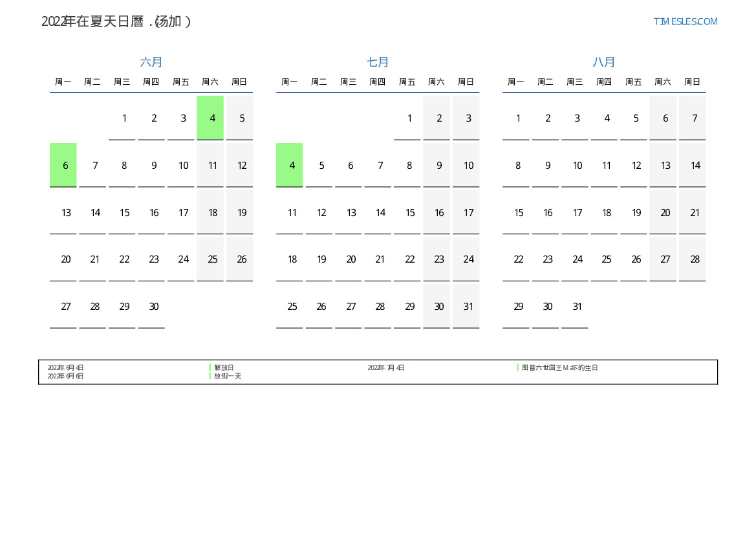
Task: Click the 六月 month heading
Action: (151, 62)
